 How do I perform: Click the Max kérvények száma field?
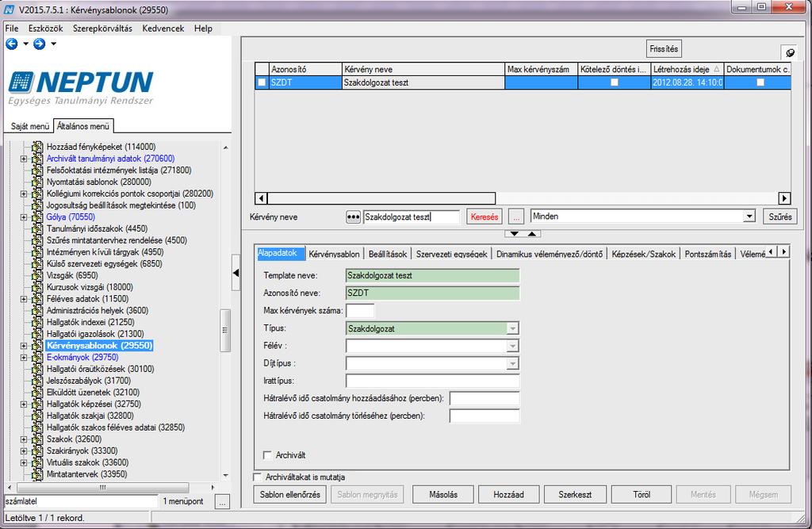pyautogui.click(x=360, y=311)
